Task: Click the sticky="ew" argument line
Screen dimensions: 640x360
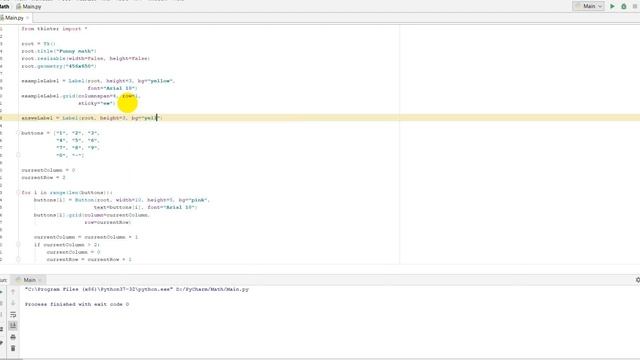Action: pos(97,103)
